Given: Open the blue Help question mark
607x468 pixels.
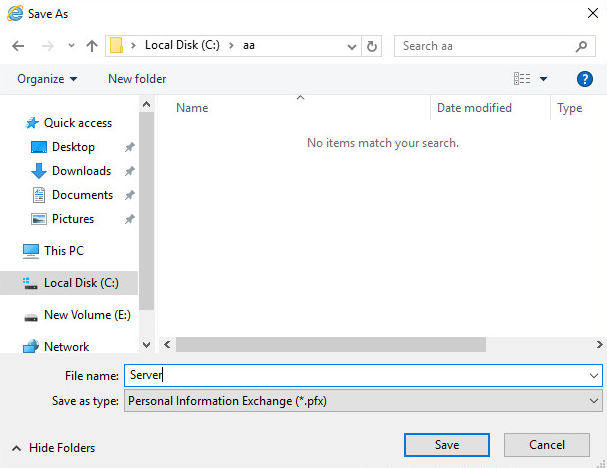Looking at the screenshot, I should coord(585,79).
